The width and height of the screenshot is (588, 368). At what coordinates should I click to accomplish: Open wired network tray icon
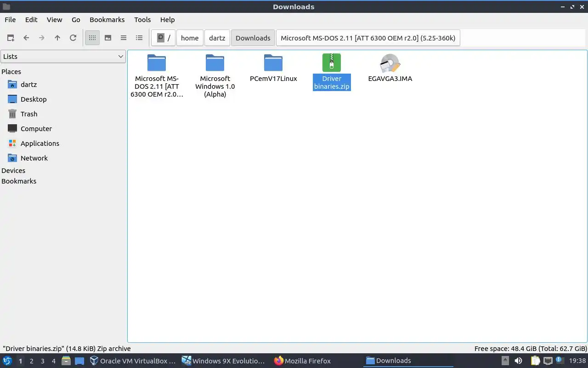click(x=548, y=361)
